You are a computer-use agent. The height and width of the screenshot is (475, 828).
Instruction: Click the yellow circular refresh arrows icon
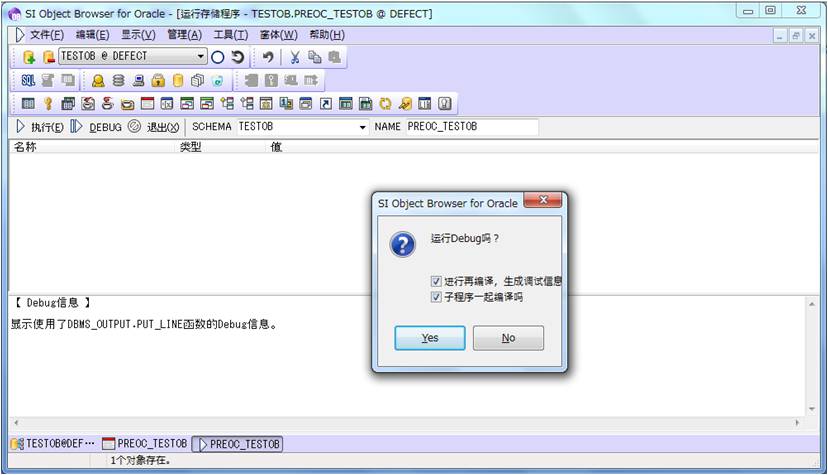(x=385, y=103)
